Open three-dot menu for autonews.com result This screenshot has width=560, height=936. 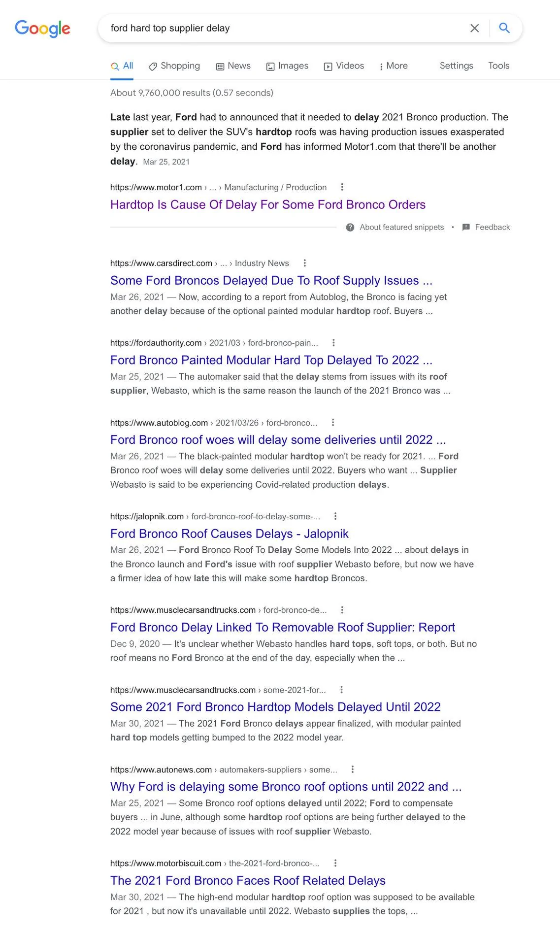coord(353,769)
